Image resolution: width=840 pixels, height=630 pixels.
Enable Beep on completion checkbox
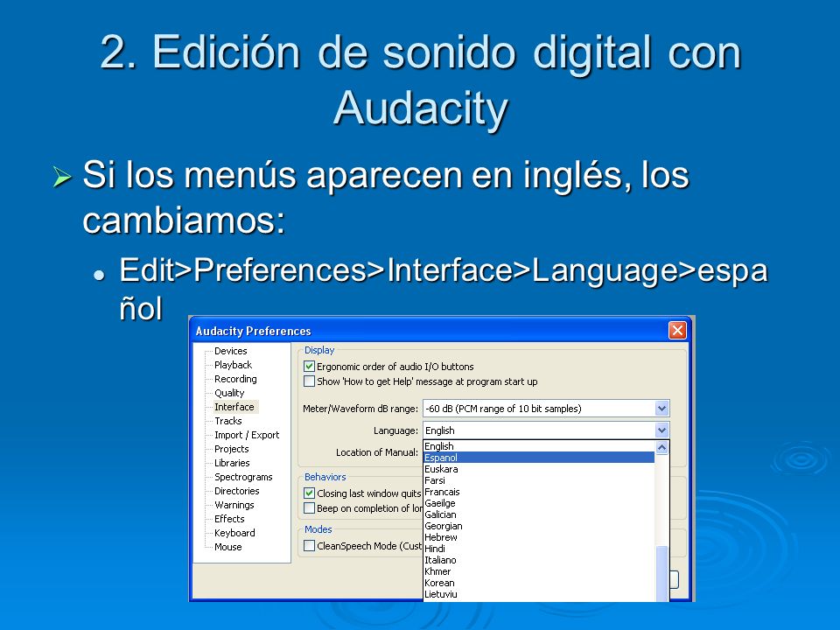click(309, 507)
